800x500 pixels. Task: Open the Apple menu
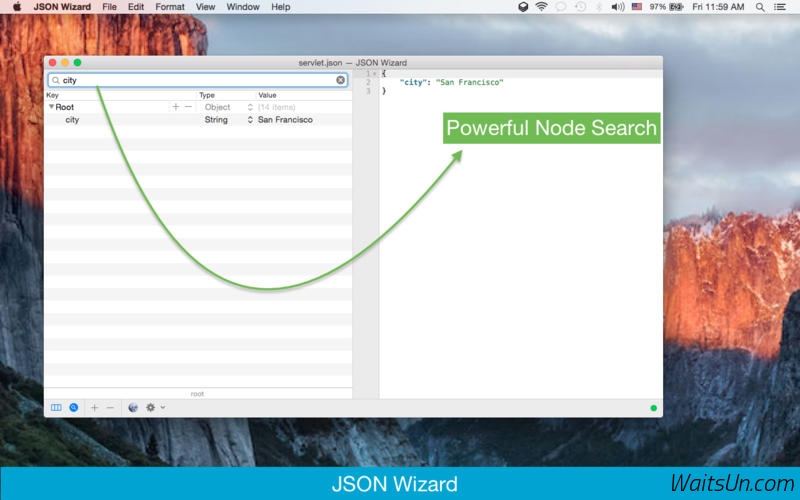click(17, 7)
